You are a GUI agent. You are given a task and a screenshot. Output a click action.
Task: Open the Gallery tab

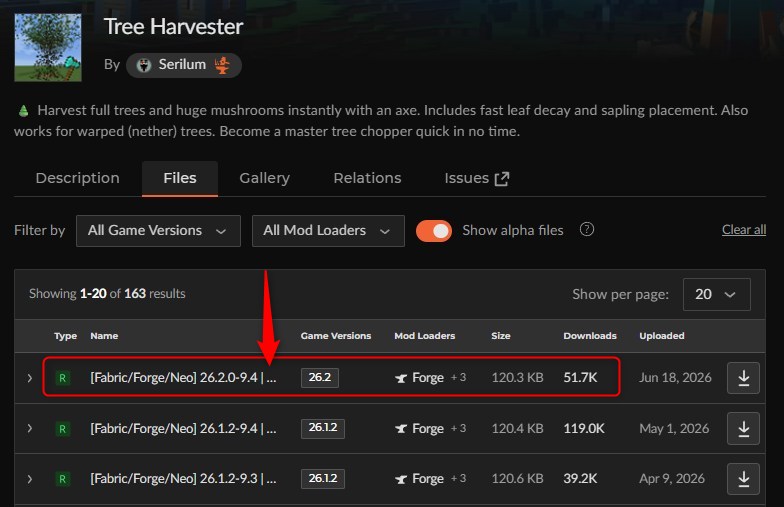264,178
